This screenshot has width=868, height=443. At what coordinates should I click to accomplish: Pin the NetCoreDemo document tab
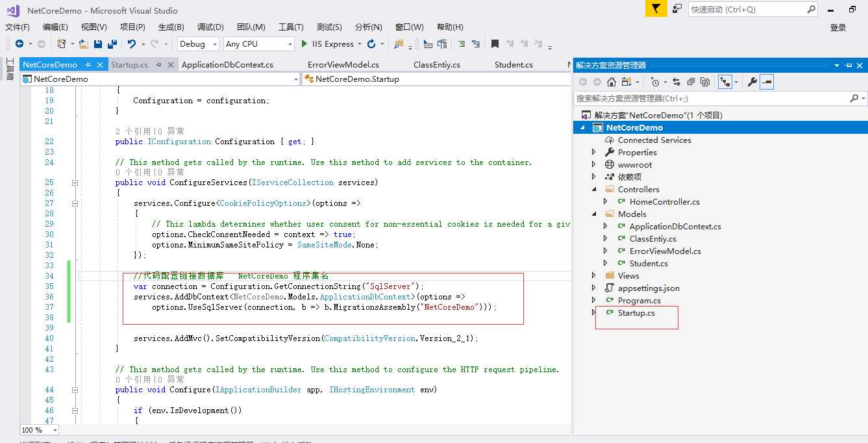tap(88, 65)
